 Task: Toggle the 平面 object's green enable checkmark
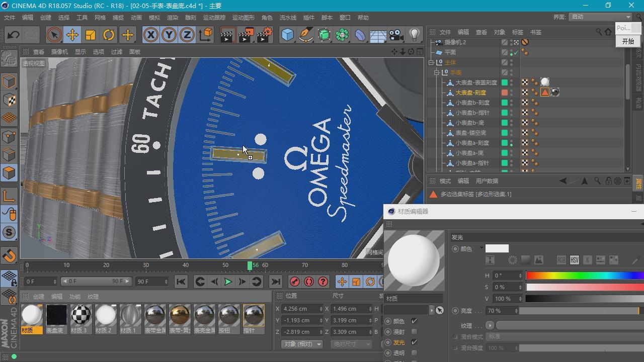515,53
